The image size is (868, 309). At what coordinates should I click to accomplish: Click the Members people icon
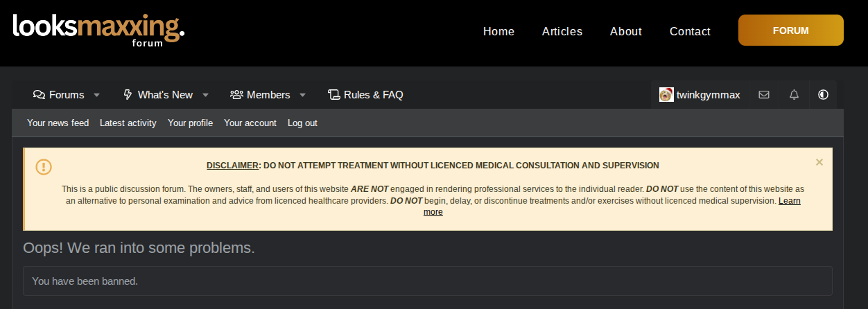click(236, 95)
